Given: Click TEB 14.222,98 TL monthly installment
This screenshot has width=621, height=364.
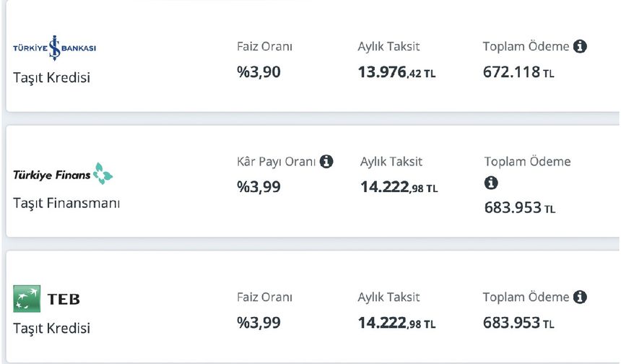Looking at the screenshot, I should coord(396,323).
